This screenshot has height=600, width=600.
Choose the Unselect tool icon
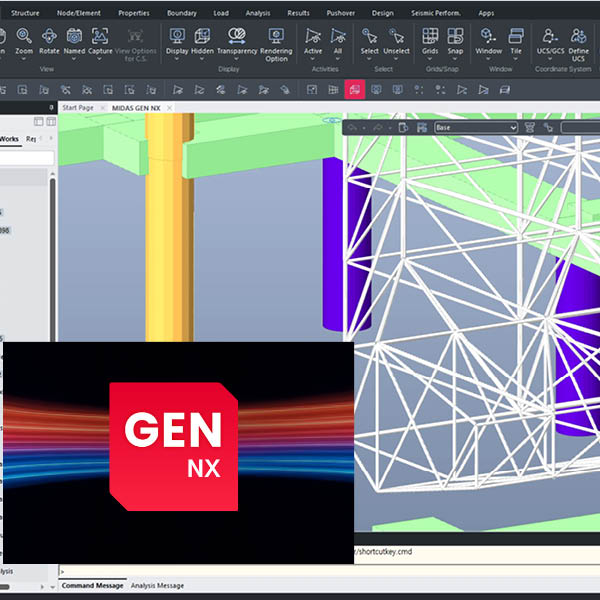click(x=396, y=36)
